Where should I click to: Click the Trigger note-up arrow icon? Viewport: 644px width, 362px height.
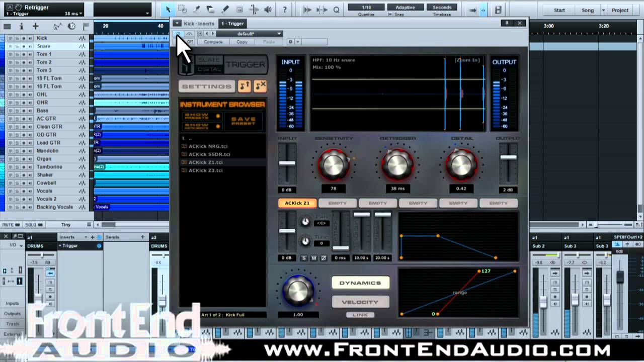point(245,86)
